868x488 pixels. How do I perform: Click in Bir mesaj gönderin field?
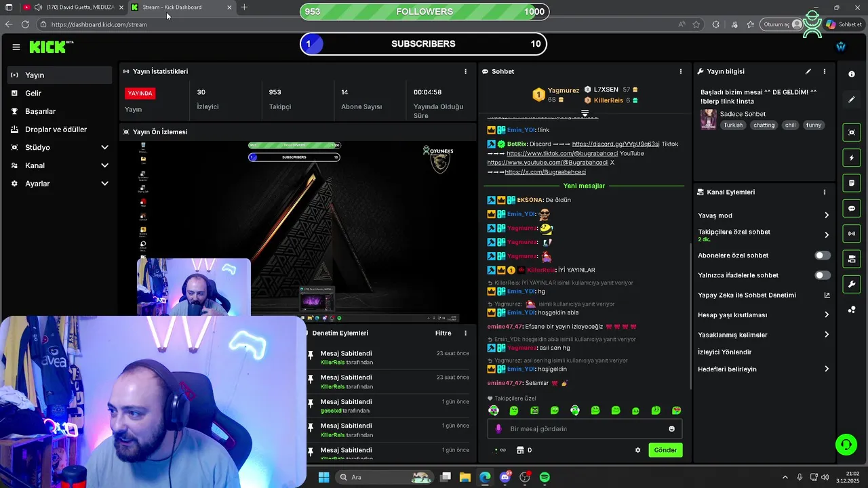[585, 428]
